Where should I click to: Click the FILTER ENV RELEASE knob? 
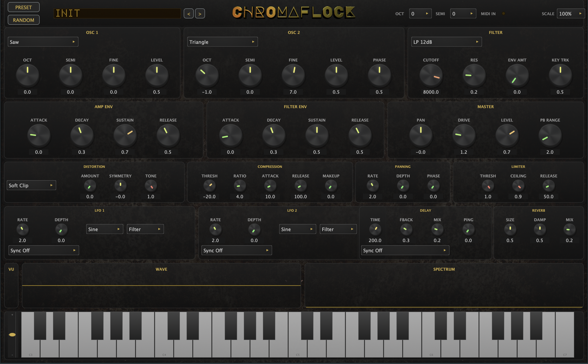click(x=360, y=135)
